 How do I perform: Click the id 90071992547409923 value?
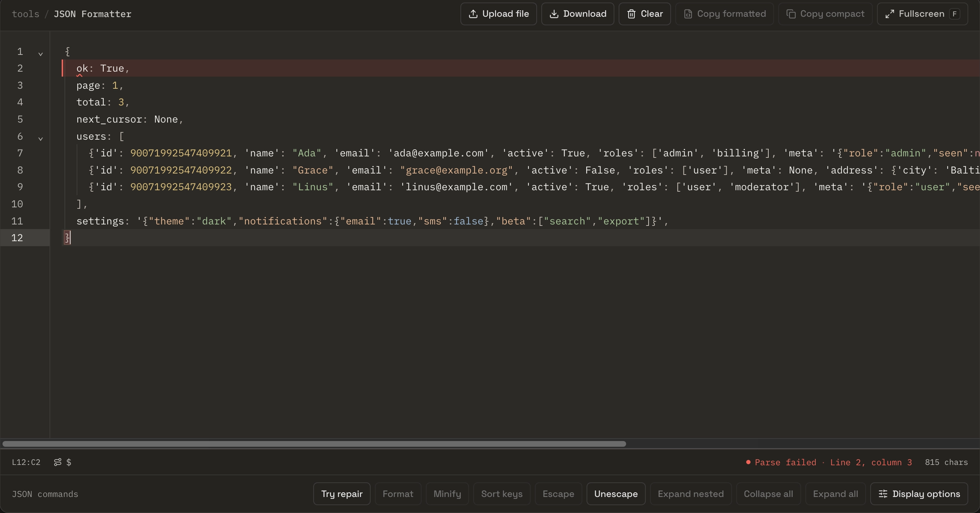coord(181,187)
